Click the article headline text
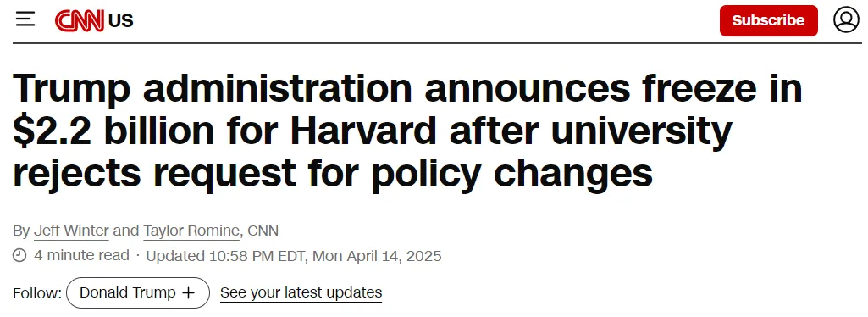This screenshot has height=317, width=868. coord(407,131)
